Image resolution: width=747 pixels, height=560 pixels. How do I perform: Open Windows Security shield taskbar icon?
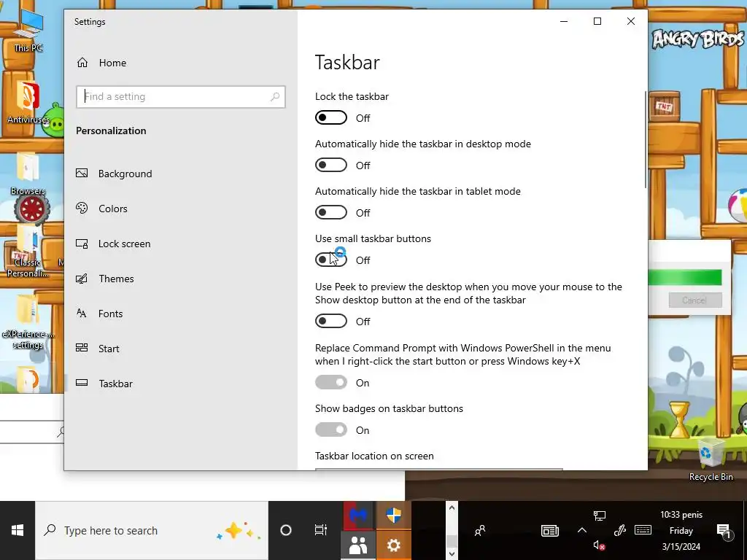[393, 515]
